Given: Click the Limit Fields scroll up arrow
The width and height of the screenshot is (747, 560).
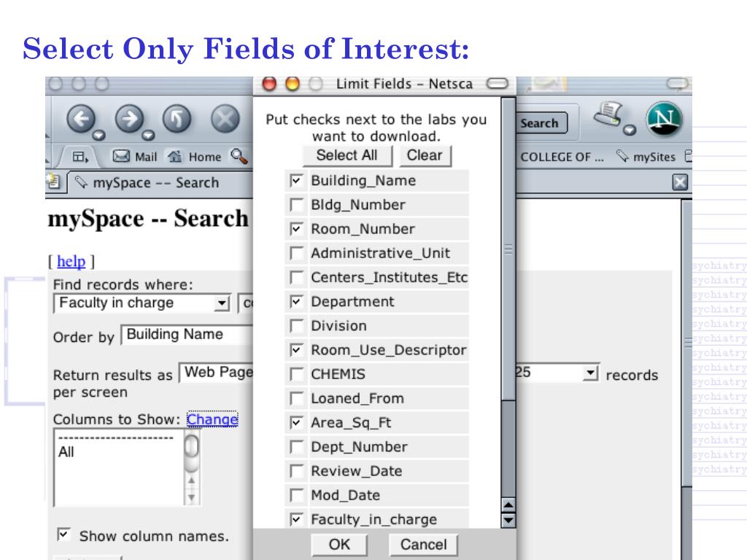Looking at the screenshot, I should tap(508, 506).
